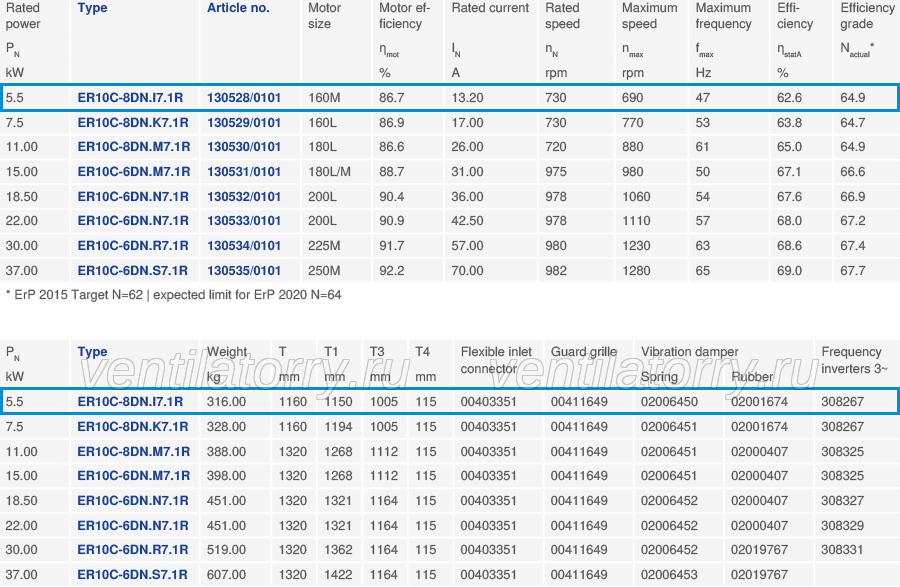Open article link 130534/0101
This screenshot has height=587, width=900.
(244, 246)
